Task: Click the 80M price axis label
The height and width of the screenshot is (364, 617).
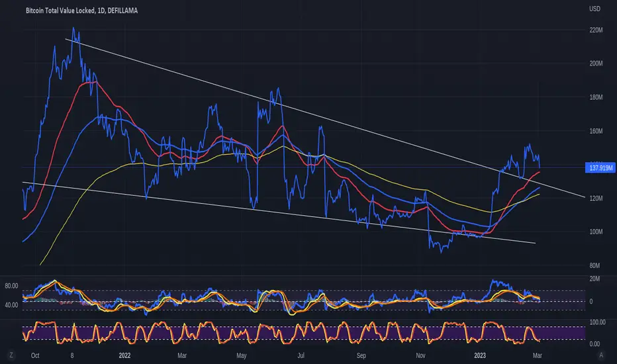Action: coord(594,265)
